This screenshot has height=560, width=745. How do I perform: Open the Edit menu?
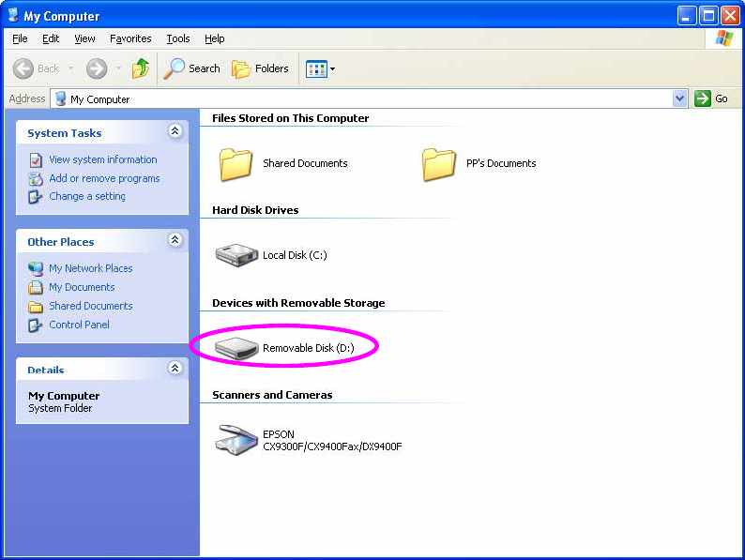51,38
